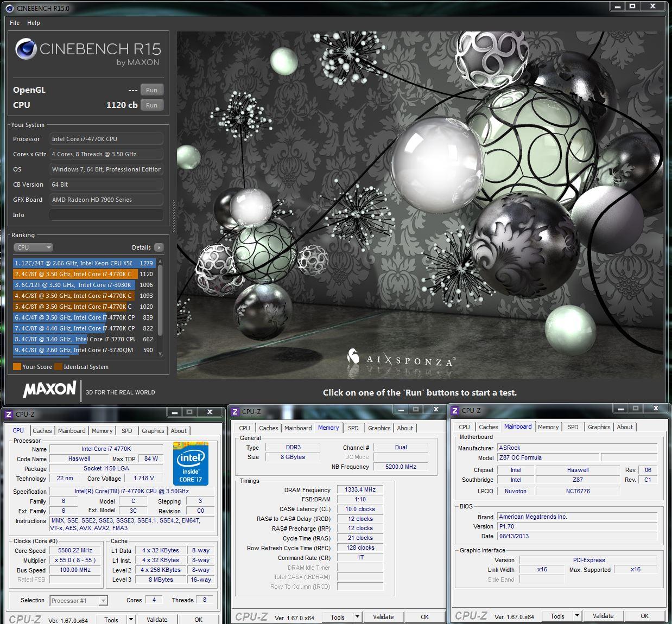Open SPD tab in left CPU-Z window

[x=127, y=431]
